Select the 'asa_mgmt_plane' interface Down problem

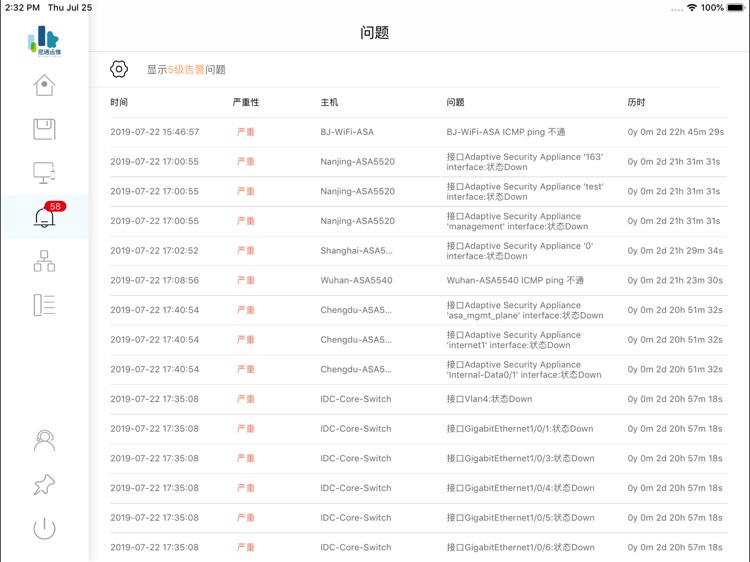coord(525,310)
